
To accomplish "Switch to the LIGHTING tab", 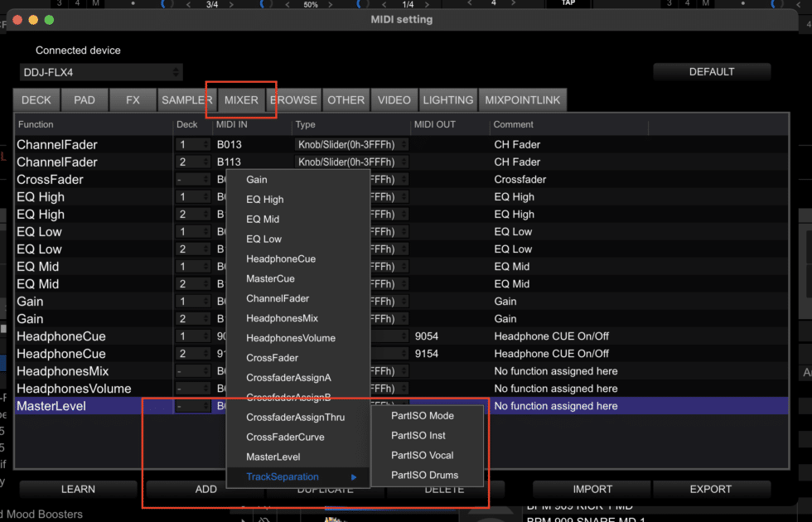I will 448,99.
